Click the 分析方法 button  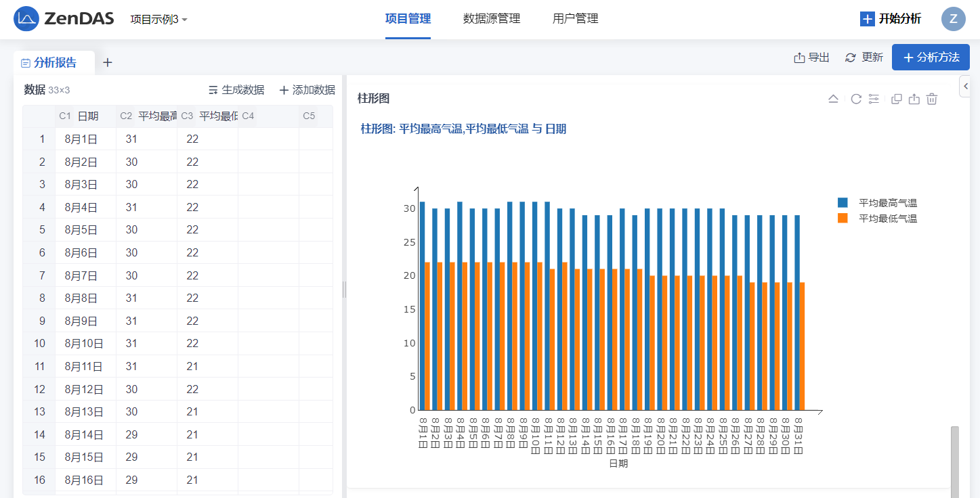[x=931, y=58]
